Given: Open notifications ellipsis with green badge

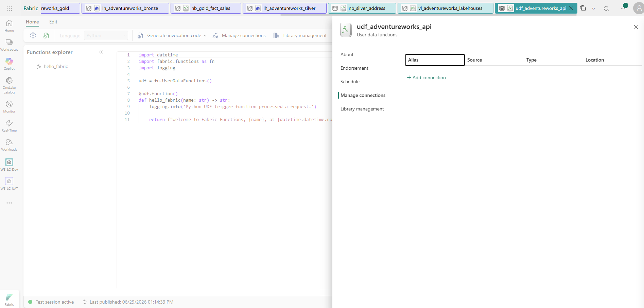Looking at the screenshot, I should (x=624, y=7).
